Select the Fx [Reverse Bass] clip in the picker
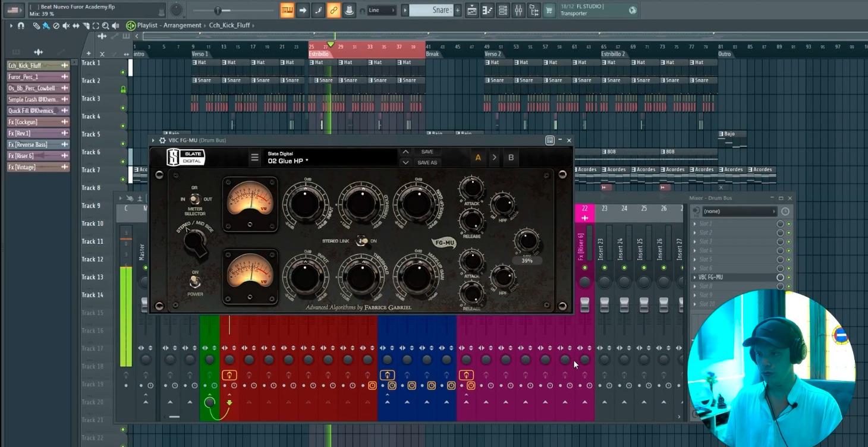Image resolution: width=868 pixels, height=447 pixels. (38, 144)
